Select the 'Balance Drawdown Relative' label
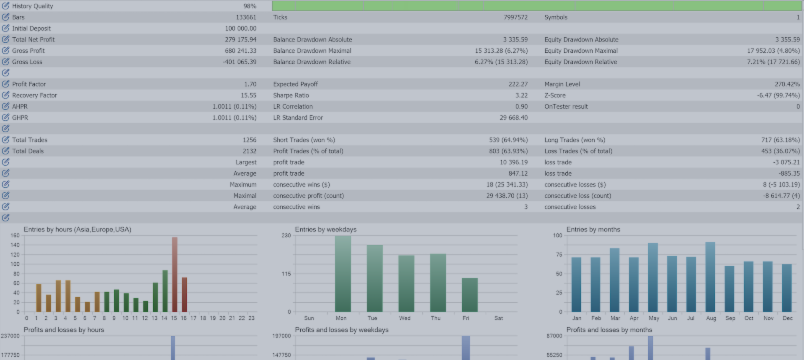This screenshot has height=360, width=804. (312, 62)
